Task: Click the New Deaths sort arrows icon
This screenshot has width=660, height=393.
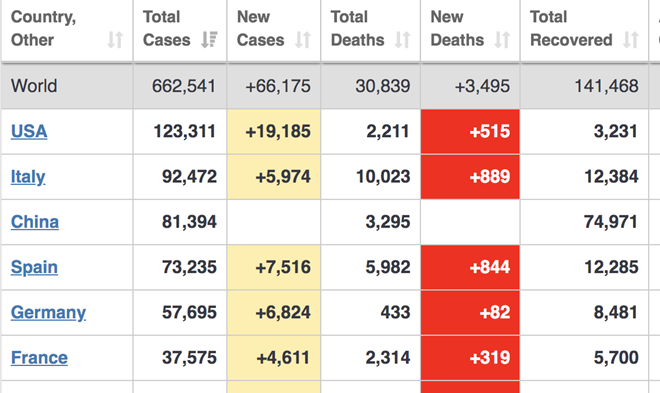Action: (502, 40)
